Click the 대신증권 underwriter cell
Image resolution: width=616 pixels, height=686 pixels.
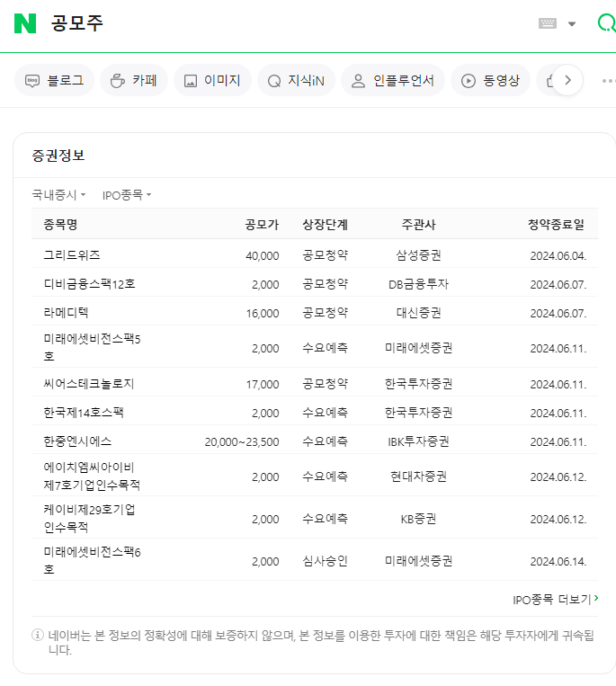(419, 313)
